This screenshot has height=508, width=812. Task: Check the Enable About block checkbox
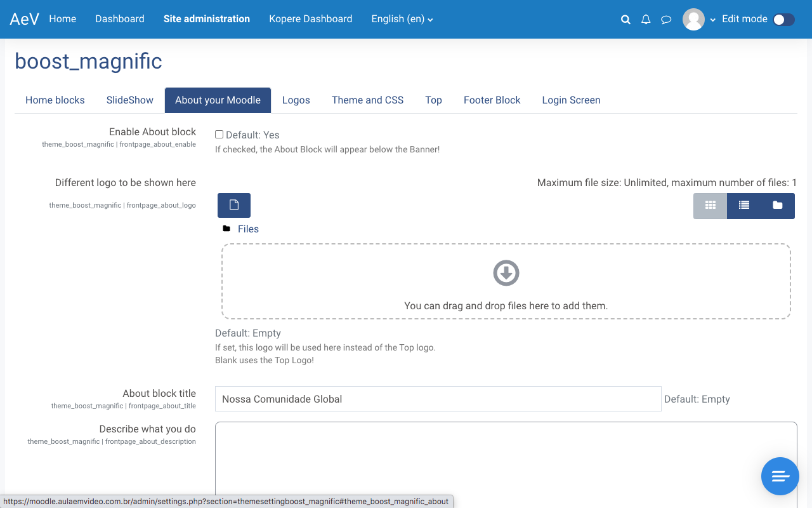tap(219, 135)
